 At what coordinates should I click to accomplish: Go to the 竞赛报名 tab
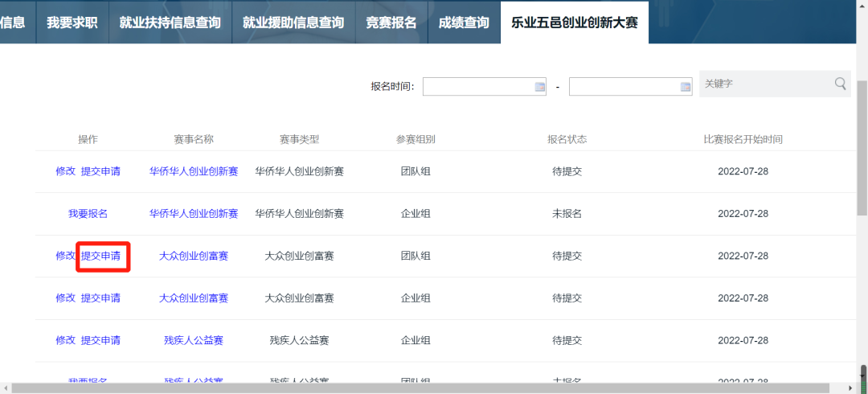391,23
